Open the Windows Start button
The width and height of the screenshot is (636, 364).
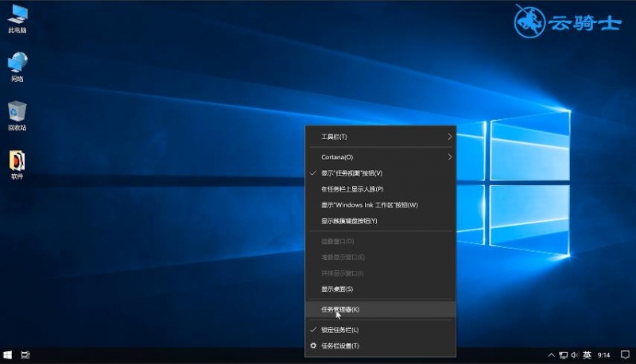[7, 355]
